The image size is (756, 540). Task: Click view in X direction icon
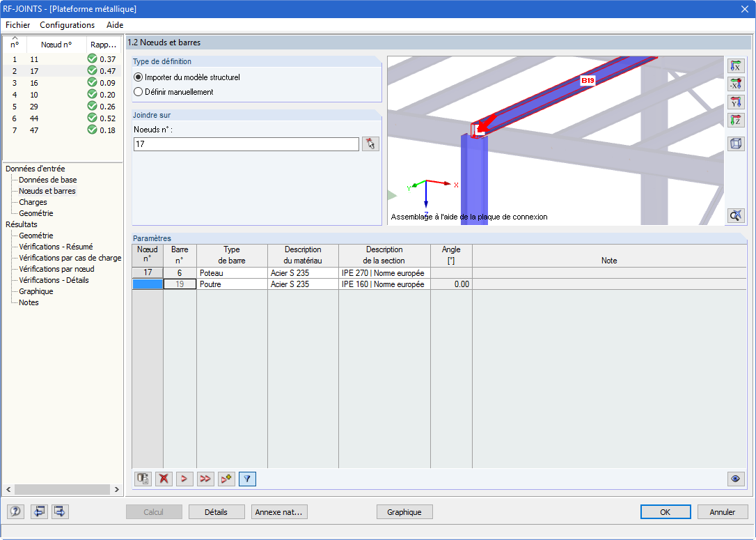point(735,66)
